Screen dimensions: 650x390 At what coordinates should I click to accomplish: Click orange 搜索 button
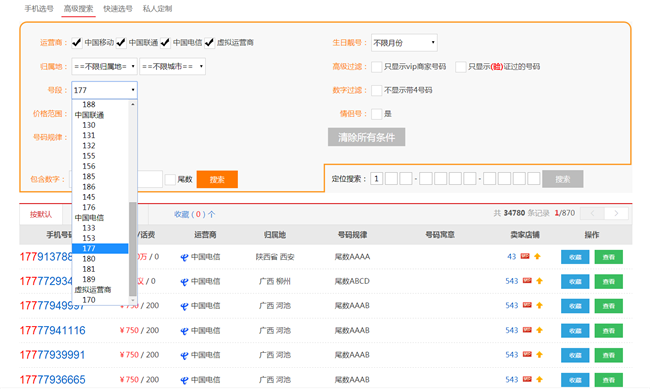click(x=217, y=179)
